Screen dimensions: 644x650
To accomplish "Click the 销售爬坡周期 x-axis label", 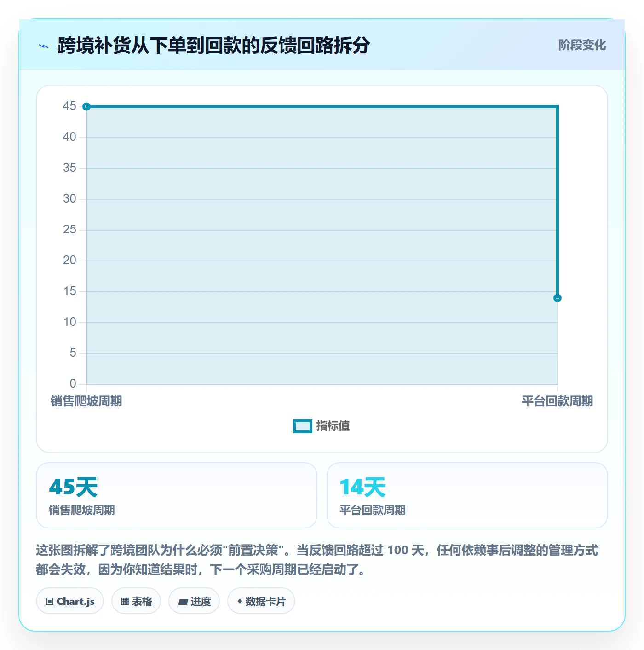I will [86, 401].
